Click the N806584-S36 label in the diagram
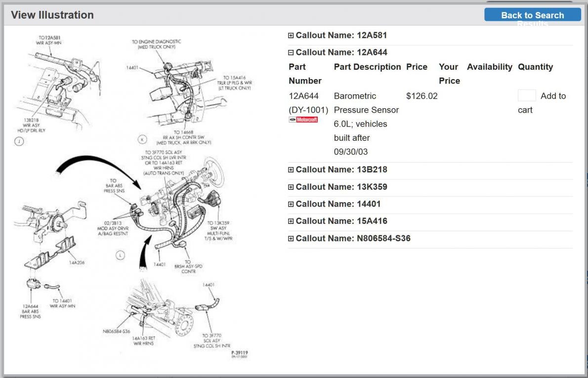Viewport: 588px width, 378px height. pos(117,332)
